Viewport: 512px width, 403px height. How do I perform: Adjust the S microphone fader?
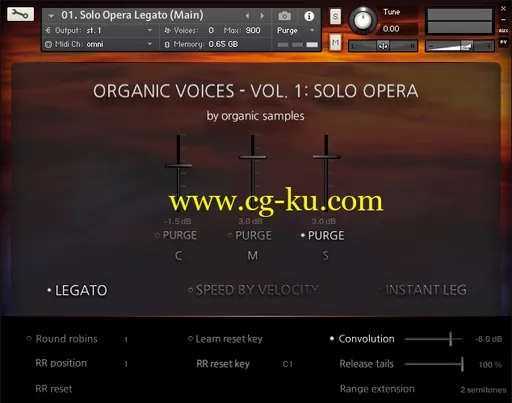tap(326, 156)
